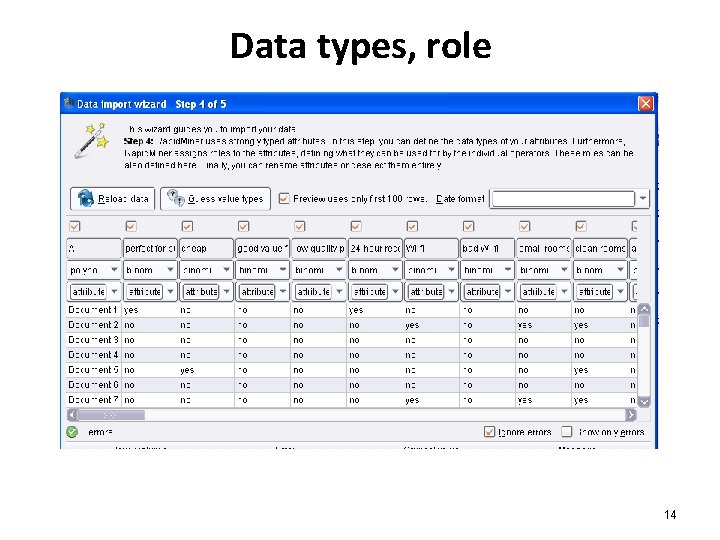Screen dimensions: 720x540
Task: Click the magic wand wizard icon
Action: 92,141
